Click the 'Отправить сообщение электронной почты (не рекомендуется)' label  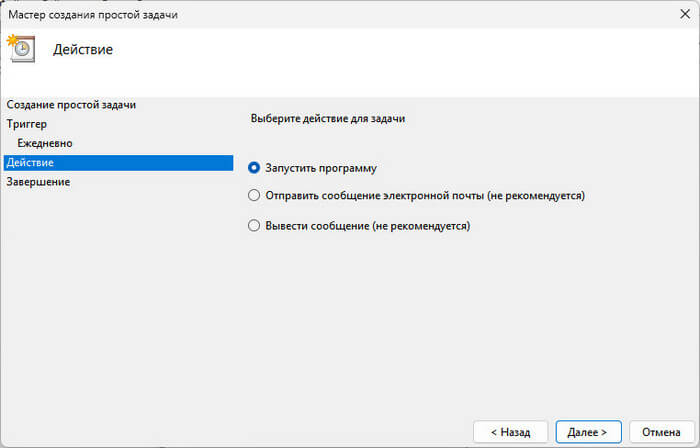point(424,196)
